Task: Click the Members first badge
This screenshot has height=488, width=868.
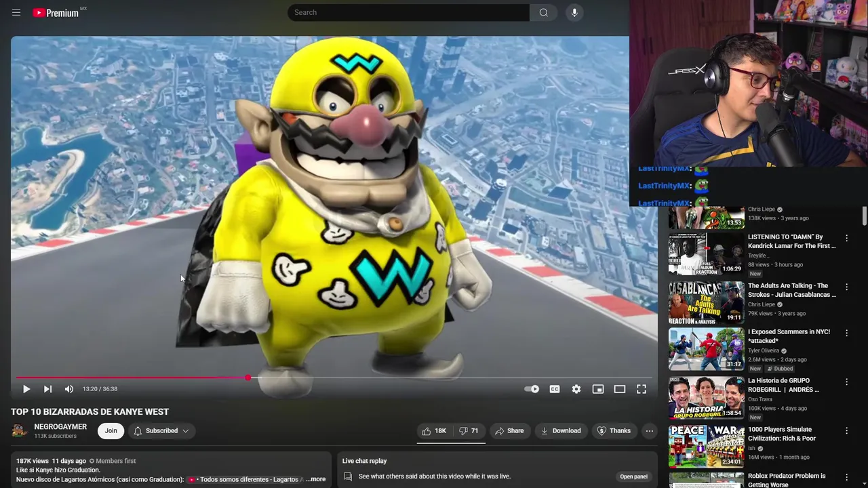Action: [x=113, y=461]
